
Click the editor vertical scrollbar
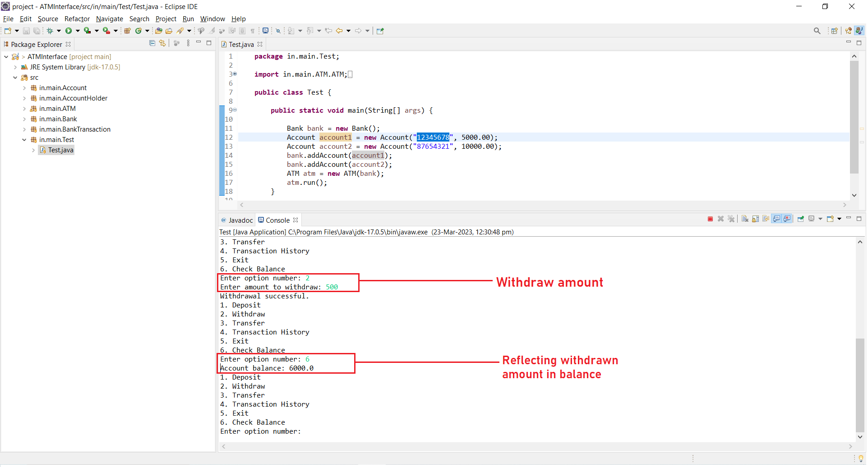(854, 117)
